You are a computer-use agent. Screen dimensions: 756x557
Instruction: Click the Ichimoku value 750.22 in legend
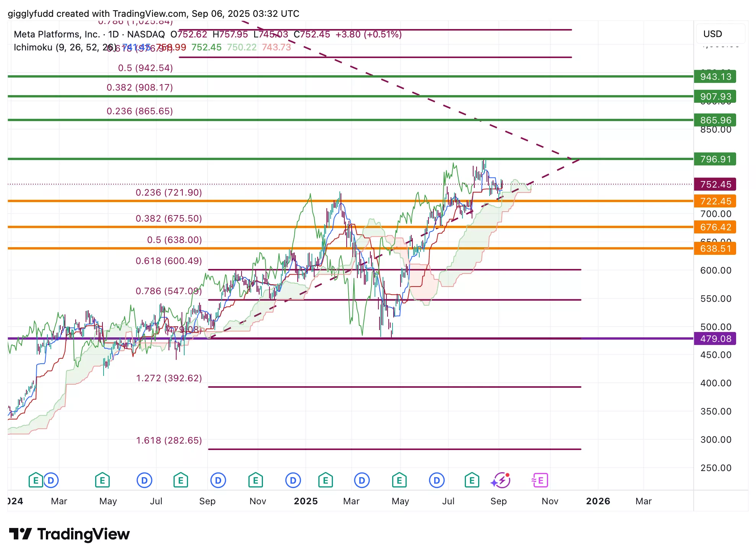tap(242, 47)
